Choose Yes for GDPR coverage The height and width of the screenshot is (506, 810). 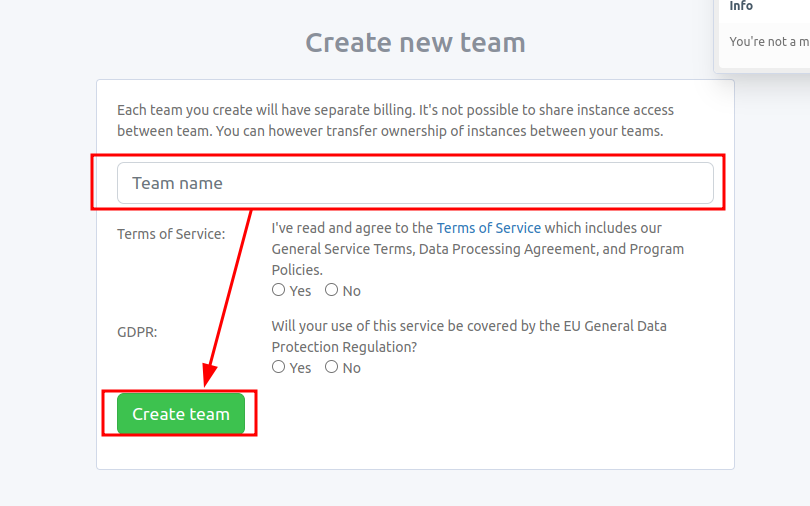[x=279, y=367]
